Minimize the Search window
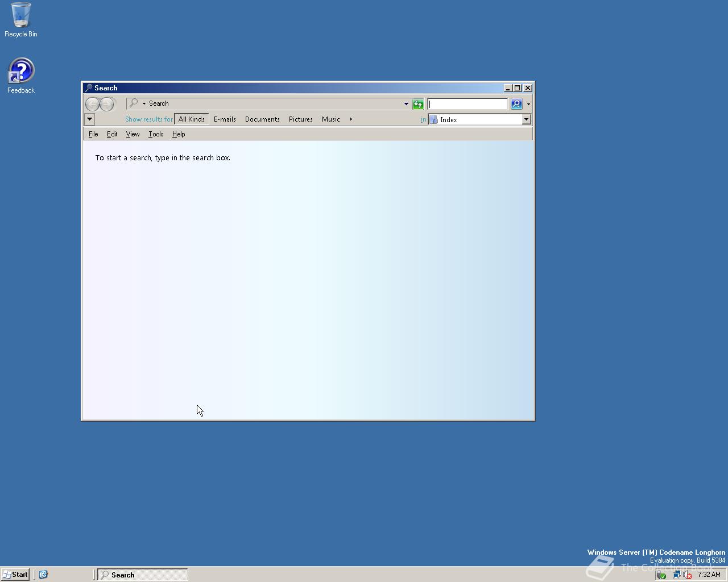The width and height of the screenshot is (728, 582). (507, 88)
